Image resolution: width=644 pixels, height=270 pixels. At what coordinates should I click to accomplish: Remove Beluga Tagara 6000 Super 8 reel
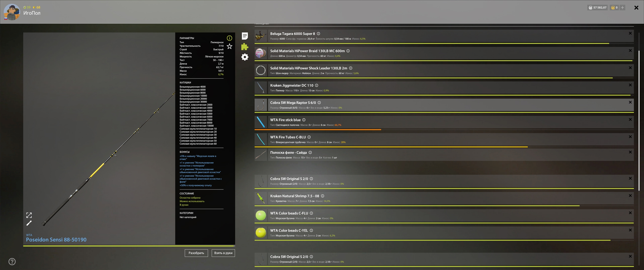630,33
